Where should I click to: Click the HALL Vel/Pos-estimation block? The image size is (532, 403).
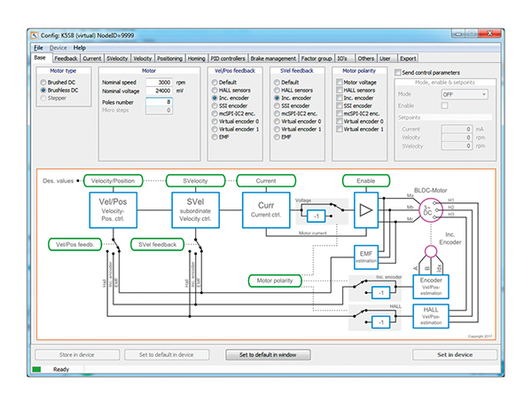[431, 316]
